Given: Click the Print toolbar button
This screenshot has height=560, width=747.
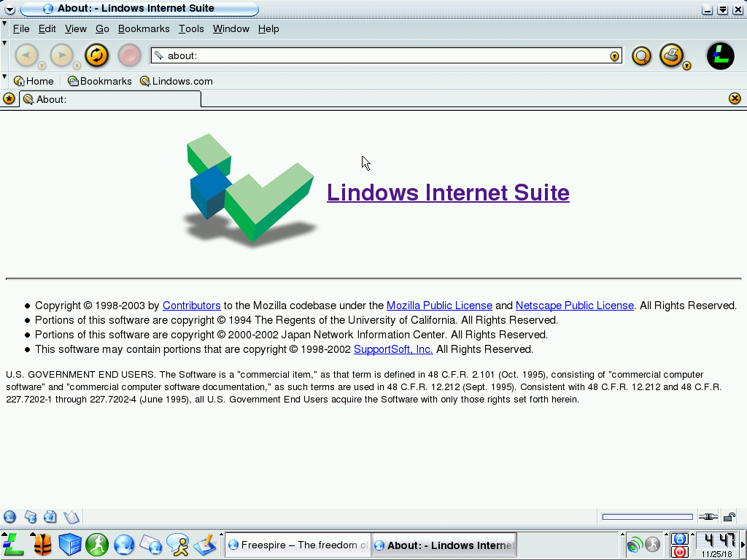Looking at the screenshot, I should [672, 55].
